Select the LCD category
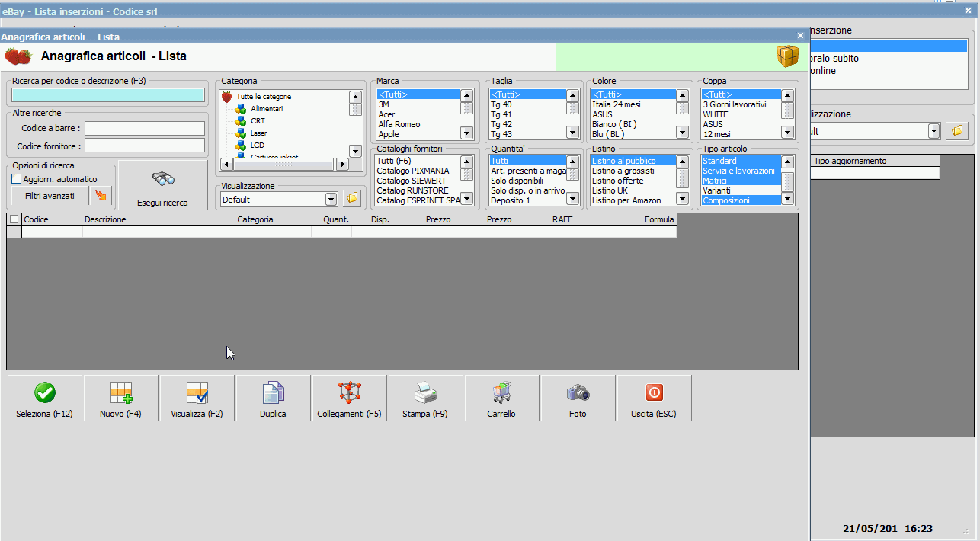Screen dimensions: 980x541 258,145
